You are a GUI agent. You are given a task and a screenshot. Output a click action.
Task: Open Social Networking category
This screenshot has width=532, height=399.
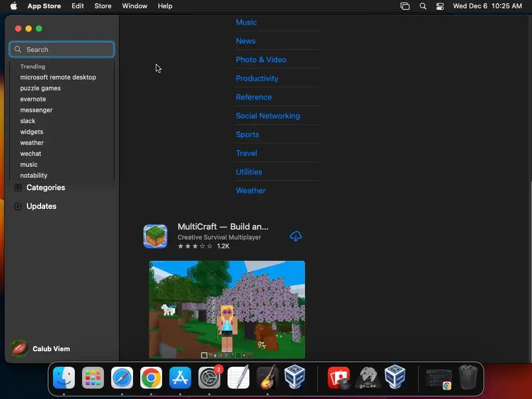tap(268, 116)
